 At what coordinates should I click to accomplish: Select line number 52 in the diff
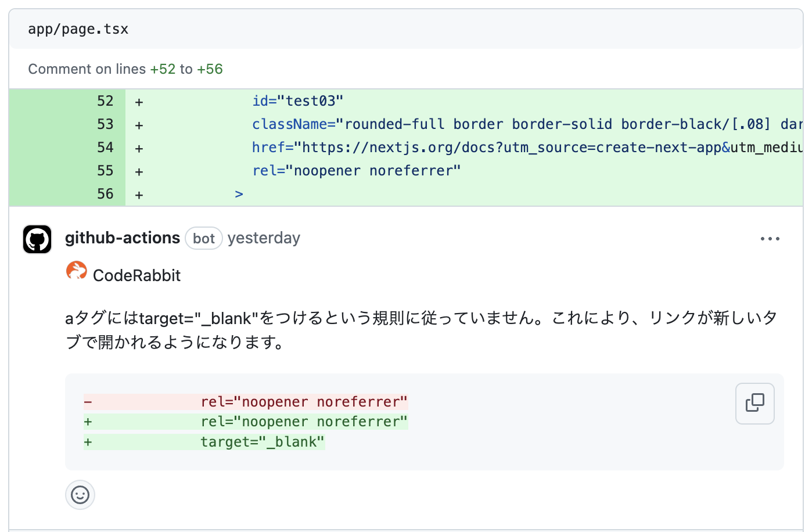(105, 100)
